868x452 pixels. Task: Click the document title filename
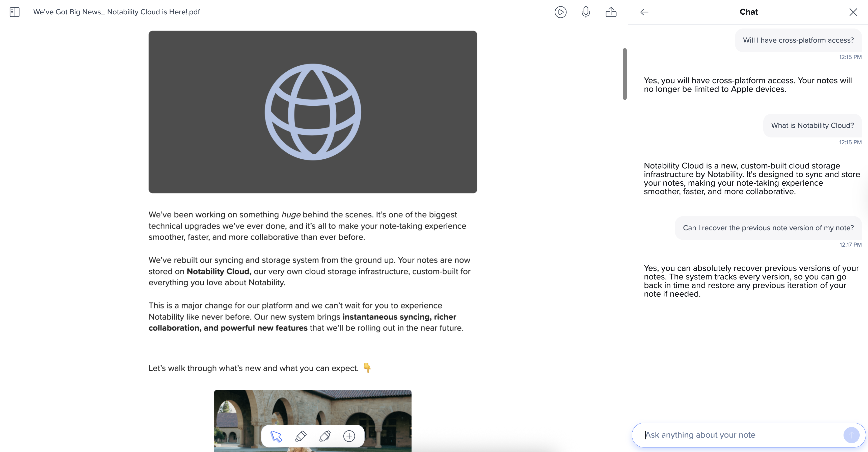point(116,12)
